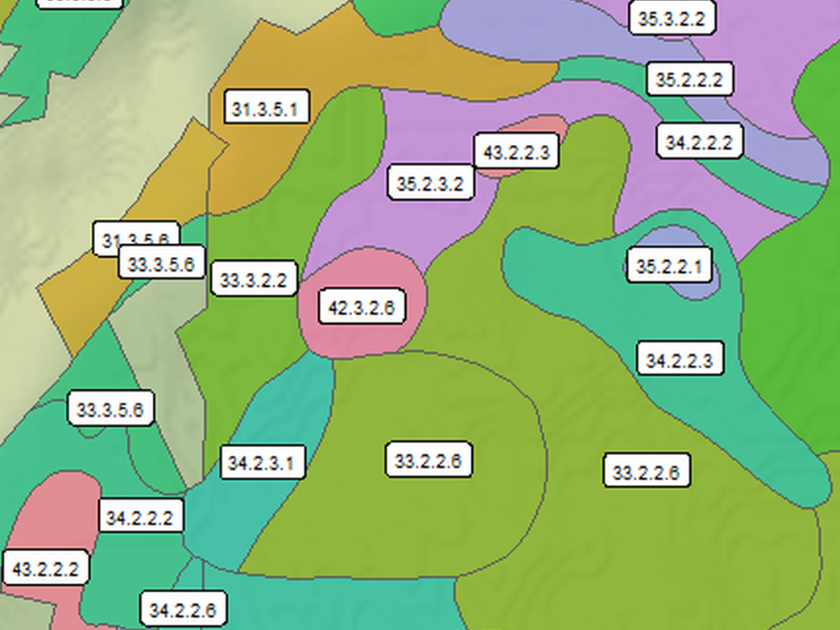Click the 43.2.2.2 label at lower left
The height and width of the screenshot is (630, 840).
[46, 569]
